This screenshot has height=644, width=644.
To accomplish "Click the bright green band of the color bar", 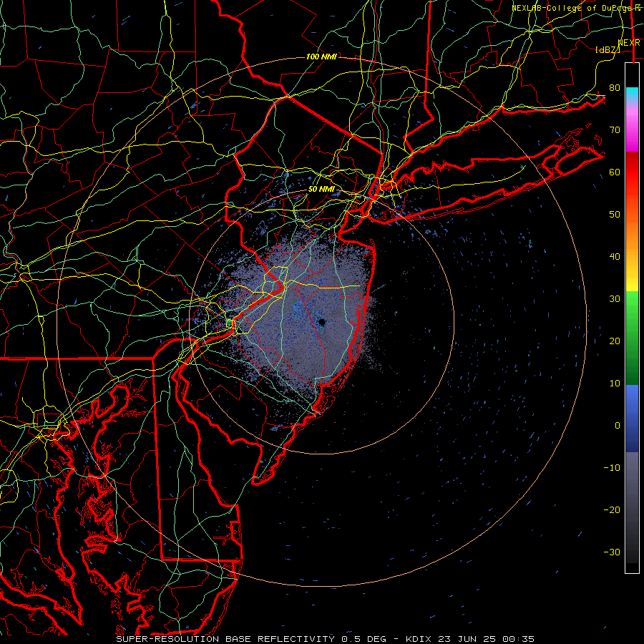I will [x=632, y=306].
